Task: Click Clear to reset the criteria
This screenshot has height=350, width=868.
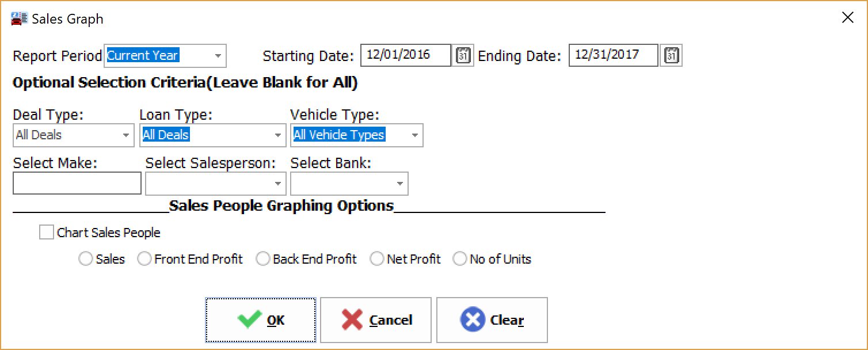Action: (x=492, y=319)
